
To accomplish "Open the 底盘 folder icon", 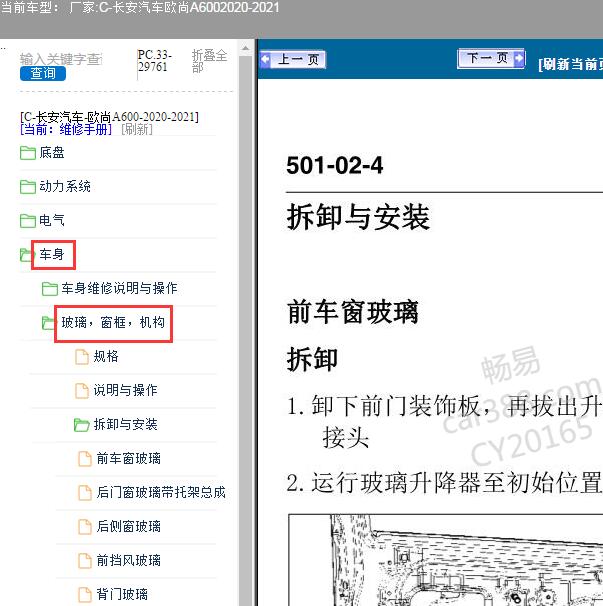I will (28, 153).
